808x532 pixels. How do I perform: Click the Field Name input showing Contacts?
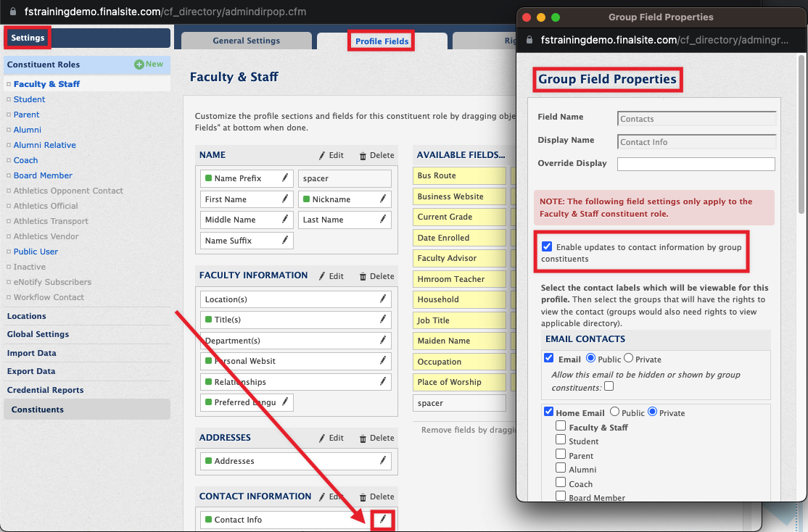coord(696,118)
